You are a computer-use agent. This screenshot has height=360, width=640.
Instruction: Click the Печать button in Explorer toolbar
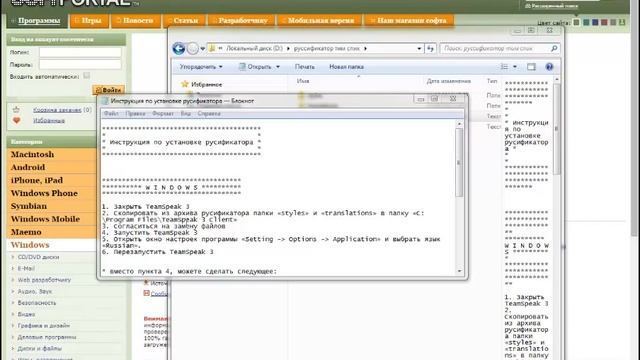coord(304,67)
